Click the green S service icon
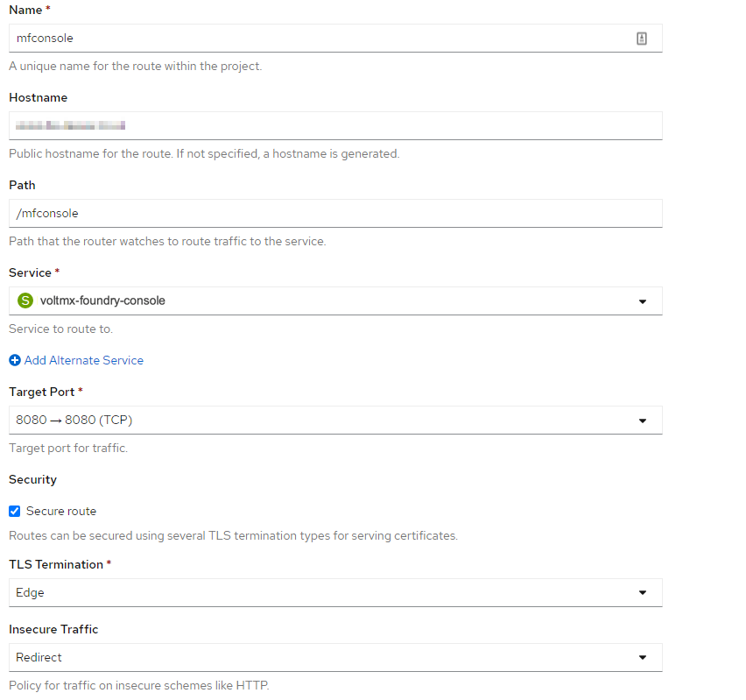Viewport: 746px width, 700px height. point(25,301)
